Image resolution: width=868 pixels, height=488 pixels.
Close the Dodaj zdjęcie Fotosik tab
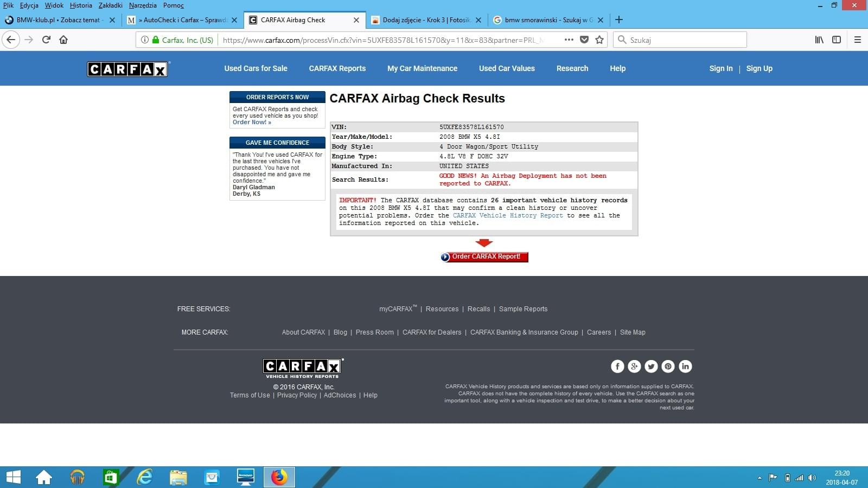478,20
